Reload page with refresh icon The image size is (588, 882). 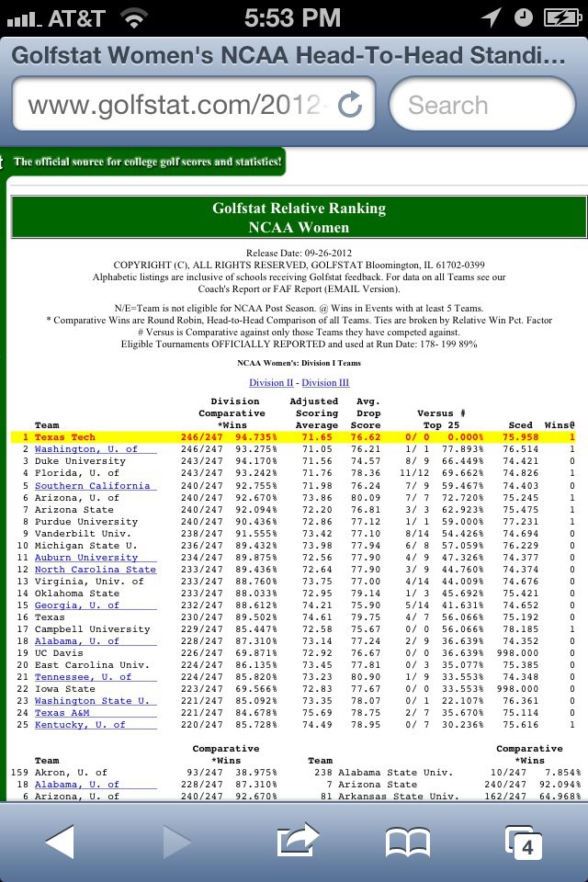(350, 106)
